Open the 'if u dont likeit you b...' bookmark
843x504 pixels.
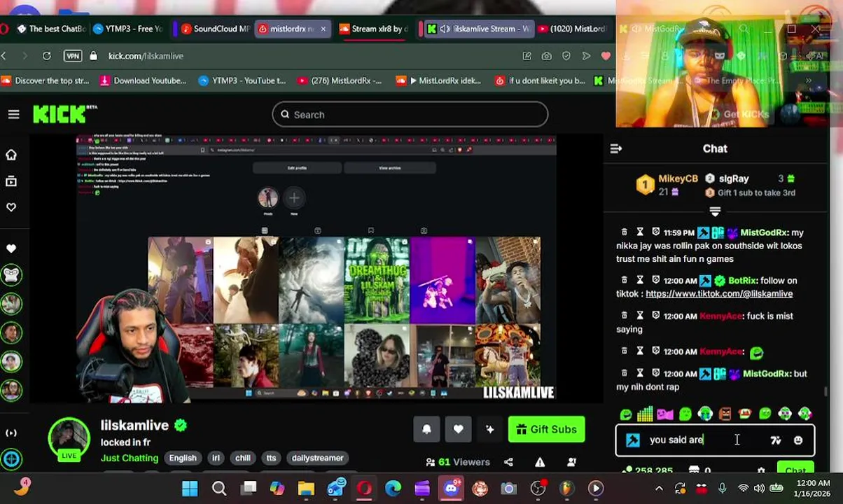pyautogui.click(x=540, y=80)
